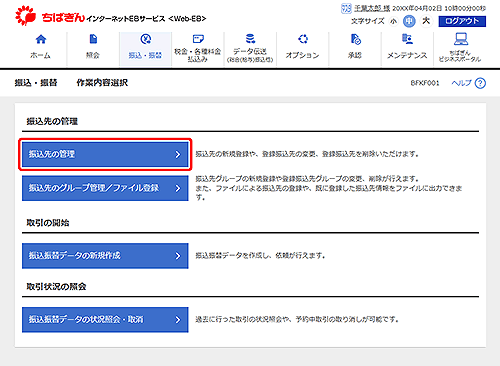Click the login date and time text
This screenshot has width=500, height=366.
(x=439, y=8)
